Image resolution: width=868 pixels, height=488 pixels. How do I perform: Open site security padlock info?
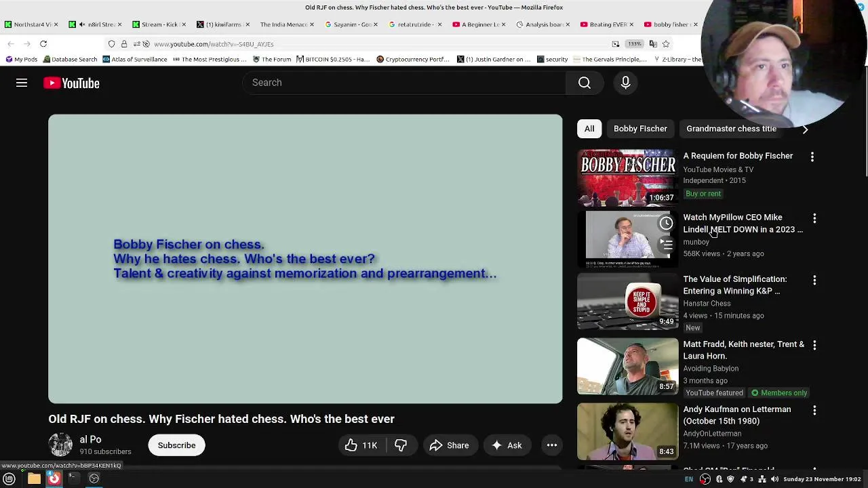coord(124,44)
